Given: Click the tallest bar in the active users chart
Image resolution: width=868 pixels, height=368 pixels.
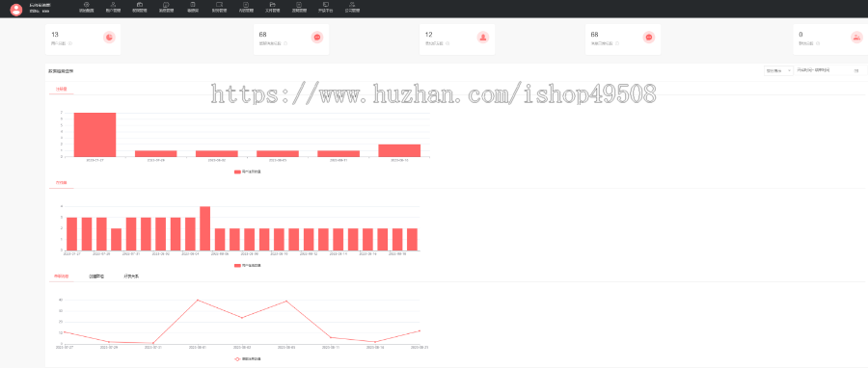Looking at the screenshot, I should pyautogui.click(x=204, y=228).
